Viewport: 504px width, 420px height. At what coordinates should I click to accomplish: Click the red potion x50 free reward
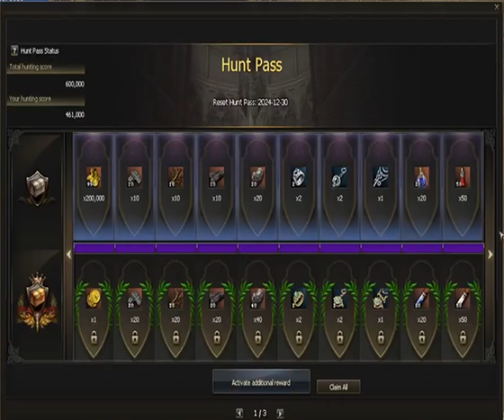(463, 177)
